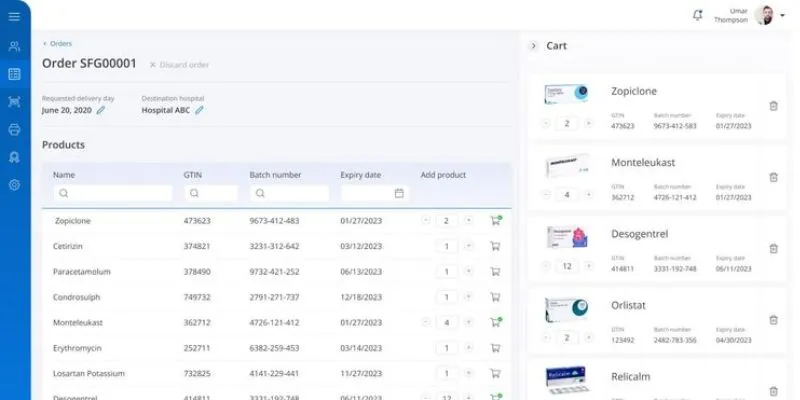Expand the user account dropdown arrow
Image resolution: width=800 pixels, height=400 pixels.
[x=783, y=15]
